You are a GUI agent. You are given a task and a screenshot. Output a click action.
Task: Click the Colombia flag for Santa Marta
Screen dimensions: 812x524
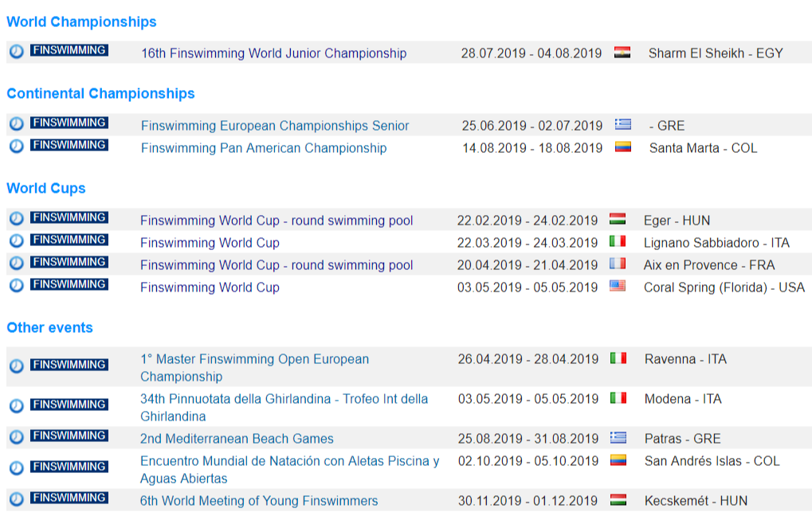coord(623,147)
